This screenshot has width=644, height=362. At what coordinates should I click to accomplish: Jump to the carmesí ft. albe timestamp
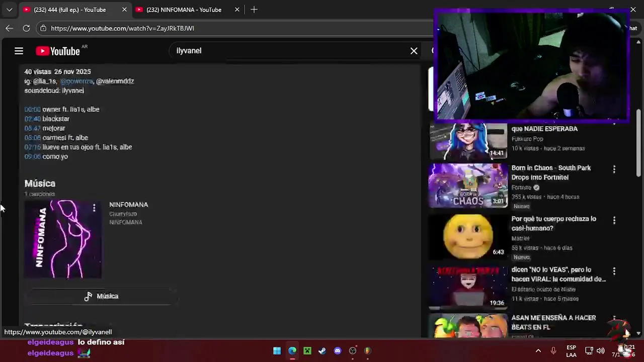(x=33, y=138)
